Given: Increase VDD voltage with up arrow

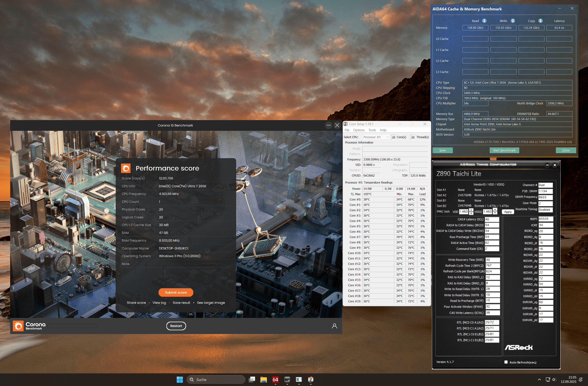Looking at the screenshot, I should tap(471, 210).
